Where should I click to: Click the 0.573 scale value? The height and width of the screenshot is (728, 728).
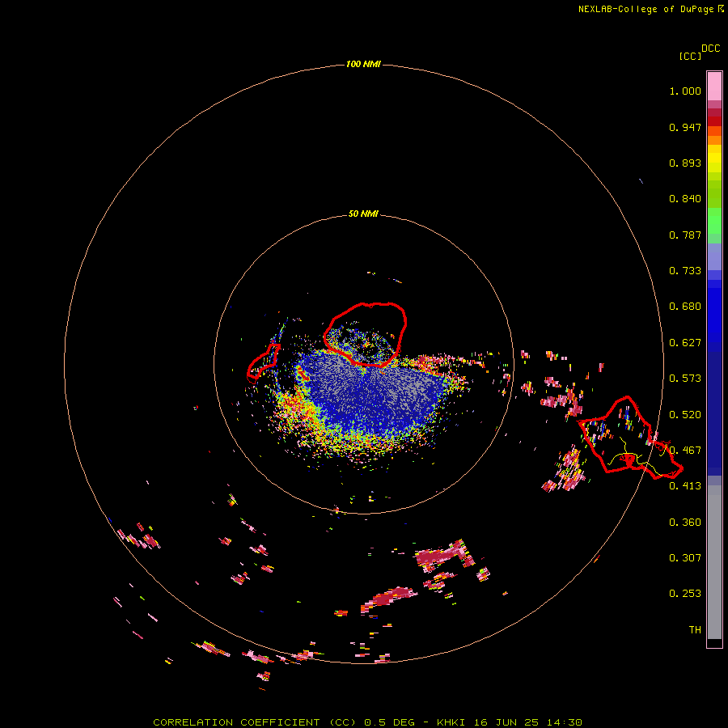[685, 379]
